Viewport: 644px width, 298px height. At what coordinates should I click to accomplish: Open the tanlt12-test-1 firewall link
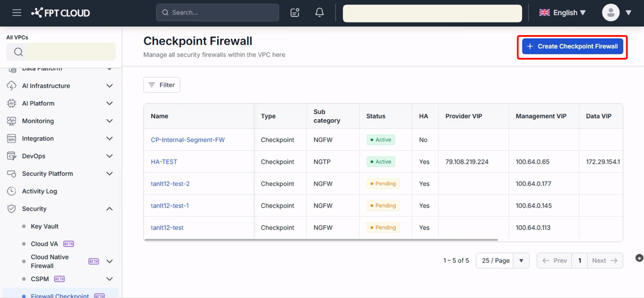click(x=170, y=205)
